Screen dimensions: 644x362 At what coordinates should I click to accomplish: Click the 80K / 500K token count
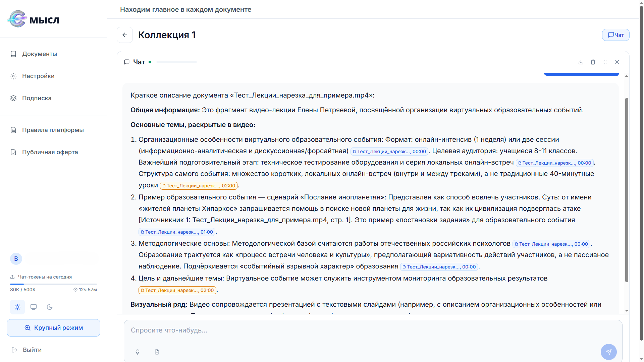point(23,290)
